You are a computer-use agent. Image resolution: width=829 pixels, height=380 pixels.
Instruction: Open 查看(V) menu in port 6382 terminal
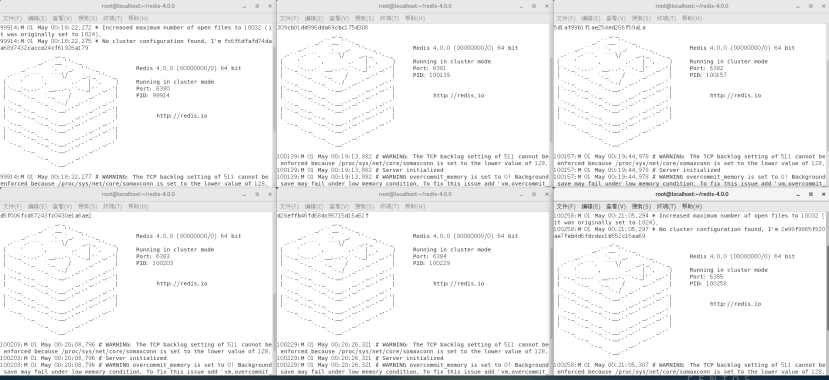click(x=616, y=18)
